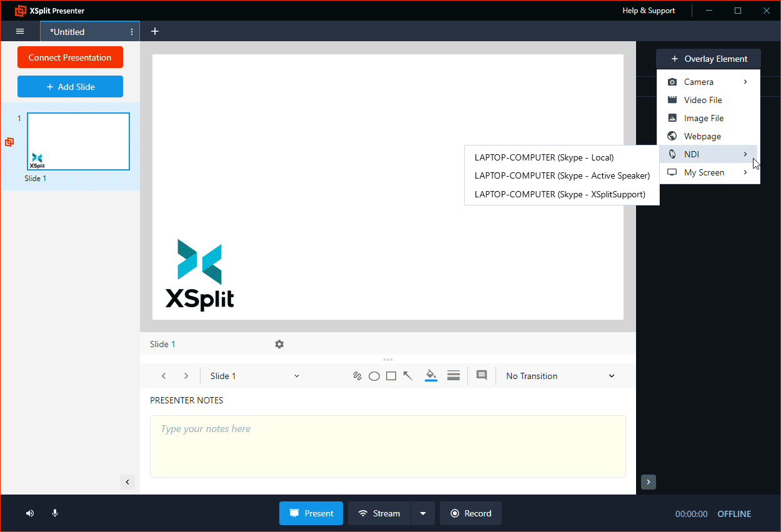Open My Screen submenu
This screenshot has width=781, height=532.
pos(709,172)
